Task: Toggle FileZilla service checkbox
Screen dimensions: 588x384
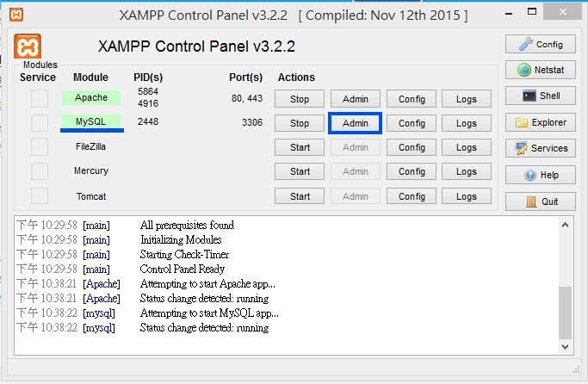Action: click(40, 146)
